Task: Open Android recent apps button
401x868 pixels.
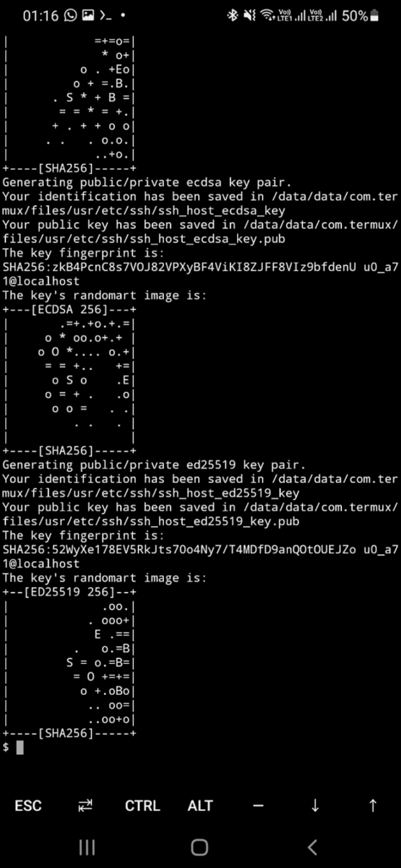Action: point(87,847)
